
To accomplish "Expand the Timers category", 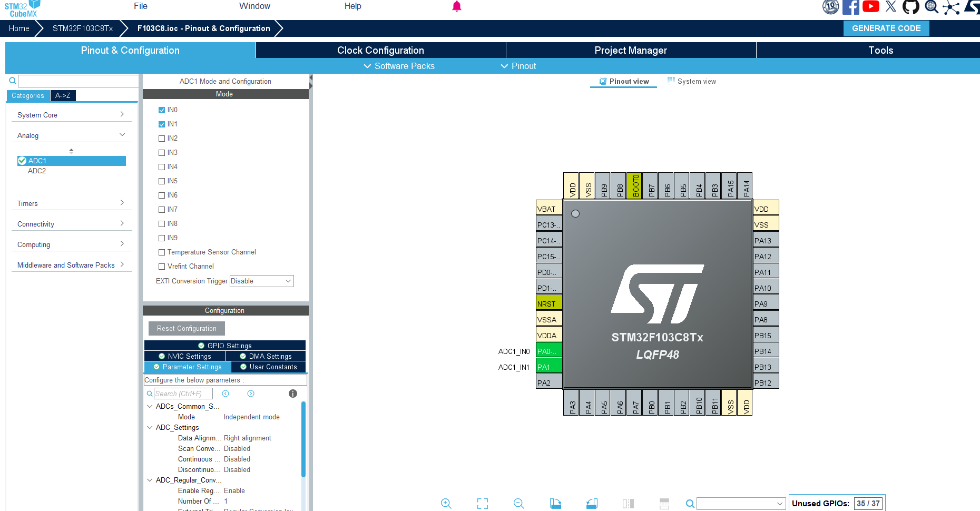I will (x=71, y=203).
